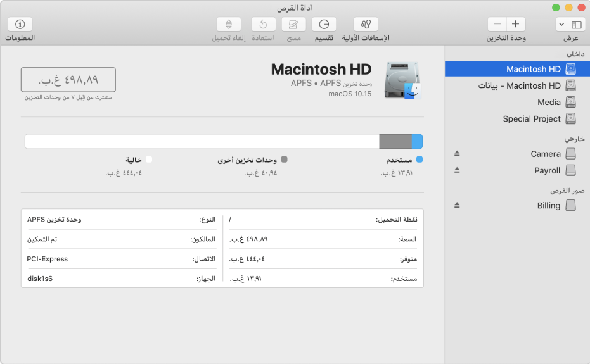Toggle sidebar view icon
Screen dimensions: 590x364
click(577, 25)
